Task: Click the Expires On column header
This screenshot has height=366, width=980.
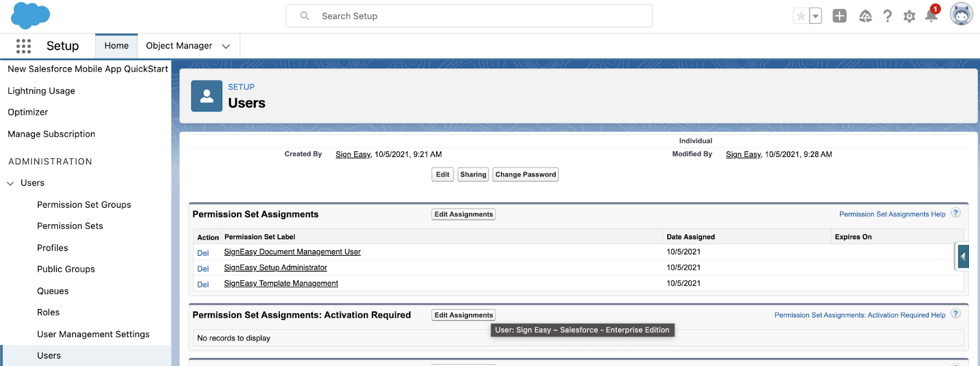Action: pos(853,237)
